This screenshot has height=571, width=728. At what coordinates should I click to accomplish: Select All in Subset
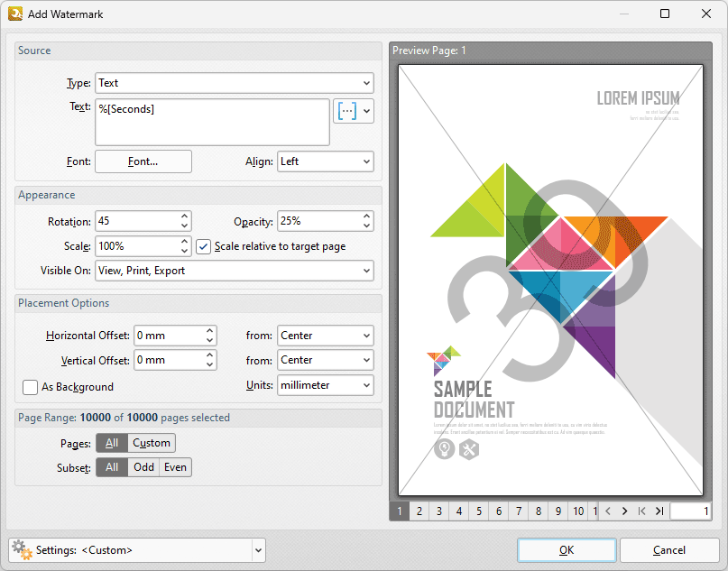[112, 467]
